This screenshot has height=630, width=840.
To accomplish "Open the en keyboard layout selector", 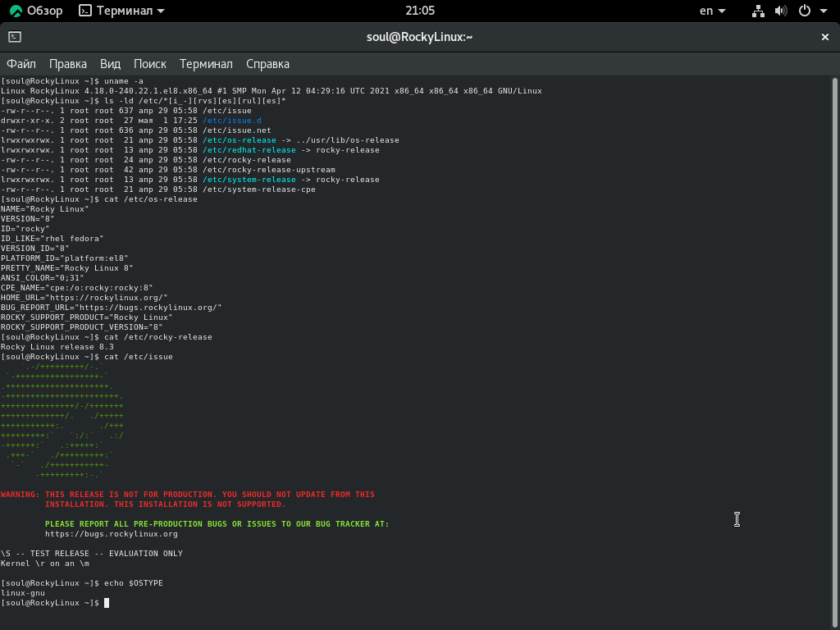I will (713, 11).
